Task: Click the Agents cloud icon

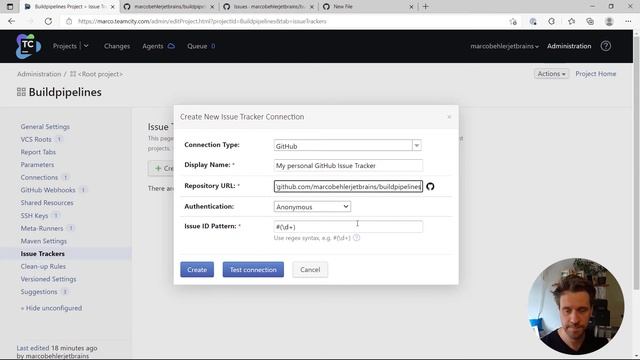Action: pyautogui.click(x=171, y=46)
